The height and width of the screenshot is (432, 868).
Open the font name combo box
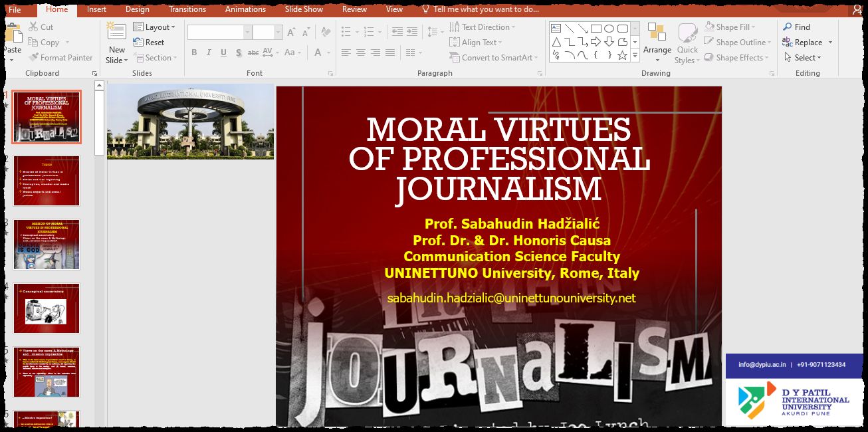click(x=219, y=32)
